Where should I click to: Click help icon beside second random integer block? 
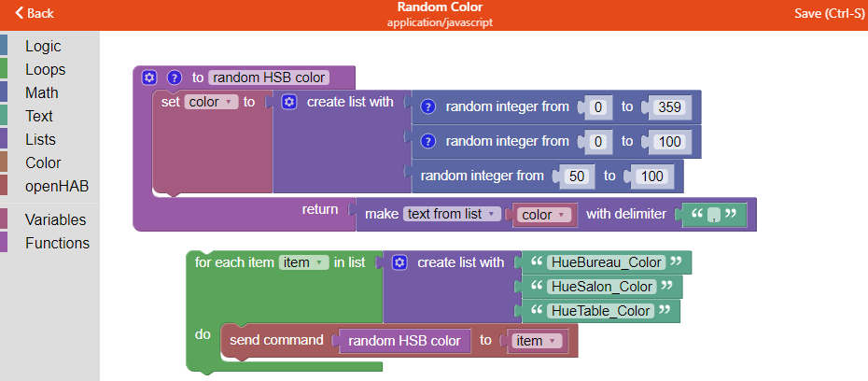[x=428, y=141]
